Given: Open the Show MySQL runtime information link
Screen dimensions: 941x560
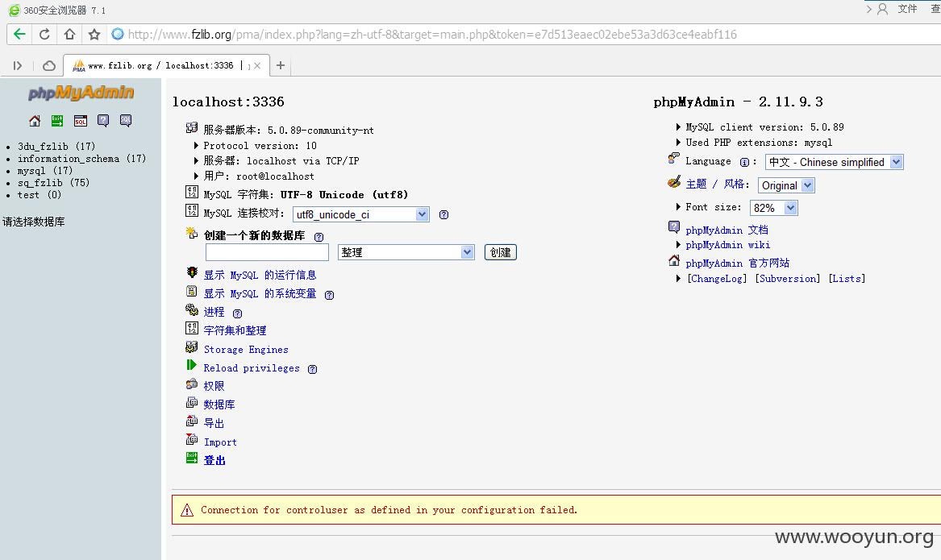Looking at the screenshot, I should tap(260, 276).
